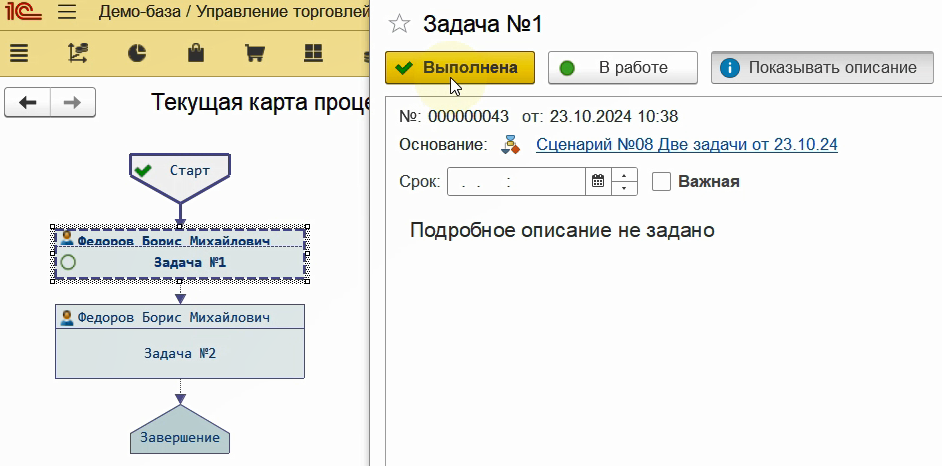Decrease Срок with the down stepper arrow
Screen dimensions: 942x466
tap(624, 189)
